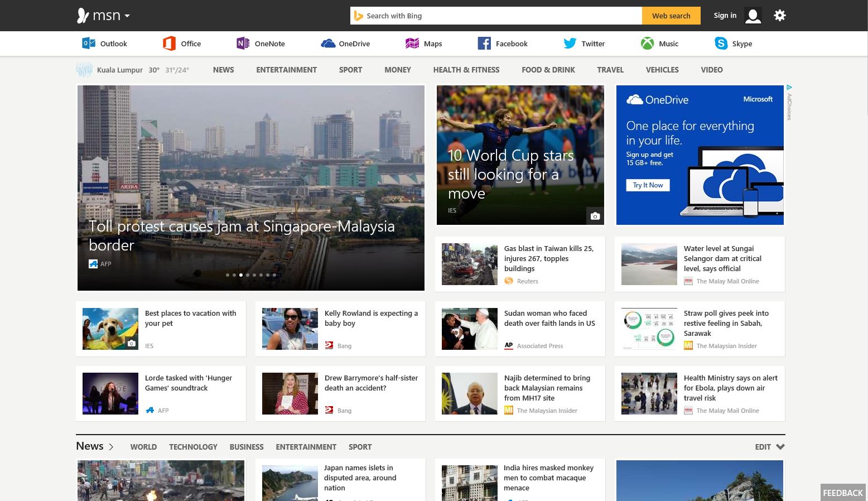Click the AdChoices icon beside the ad
Screen dimensions: 868x501
coord(789,88)
